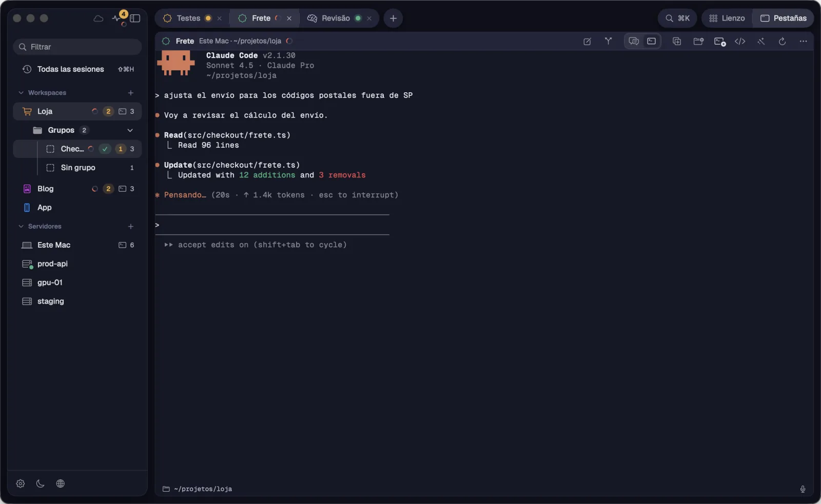
Task: Select the gpu-01 server
Action: [x=77, y=283]
